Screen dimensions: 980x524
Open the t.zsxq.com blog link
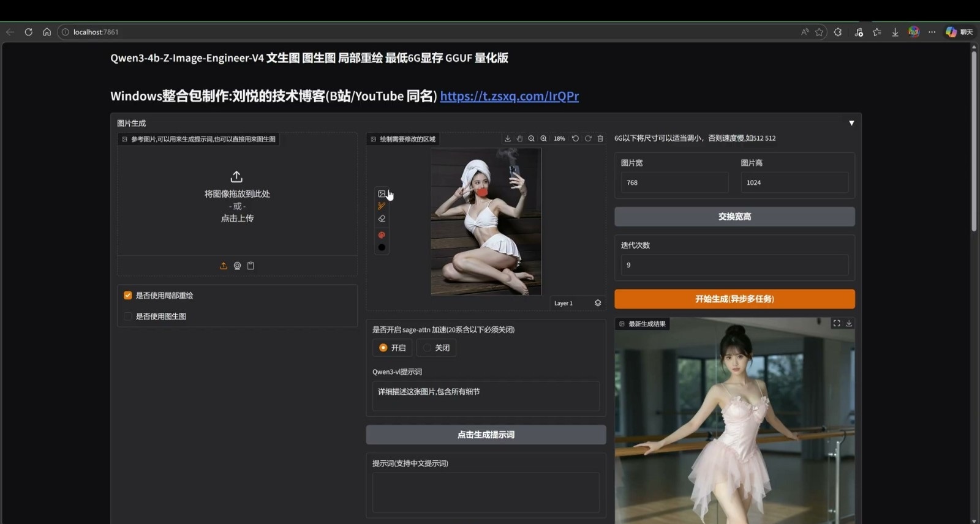click(509, 96)
